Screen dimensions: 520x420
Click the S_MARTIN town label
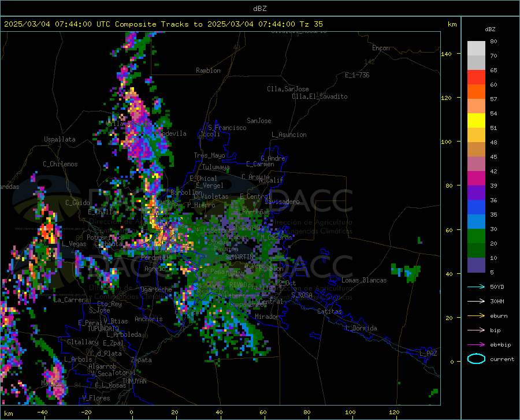(240, 257)
